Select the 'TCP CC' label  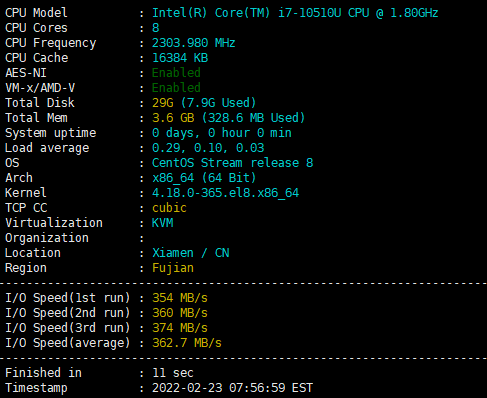(26, 208)
